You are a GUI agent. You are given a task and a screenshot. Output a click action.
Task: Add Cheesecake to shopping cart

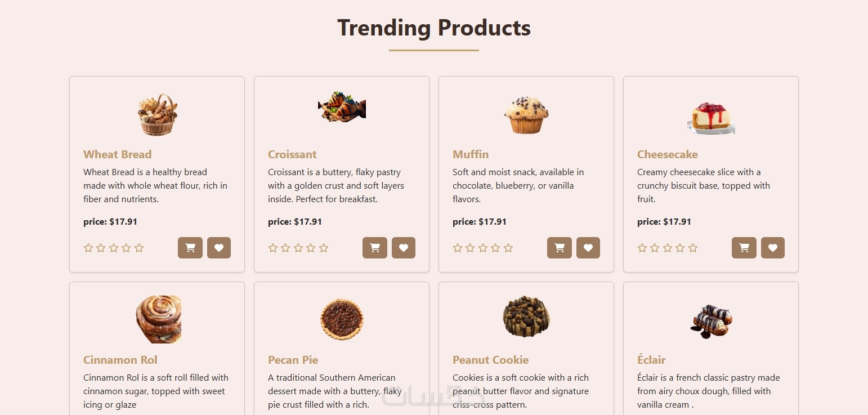(744, 248)
